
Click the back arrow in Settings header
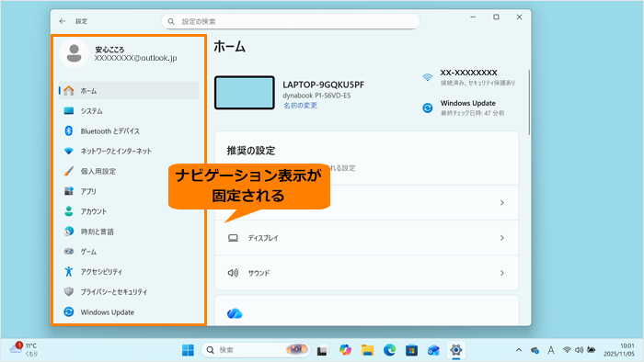[62, 21]
